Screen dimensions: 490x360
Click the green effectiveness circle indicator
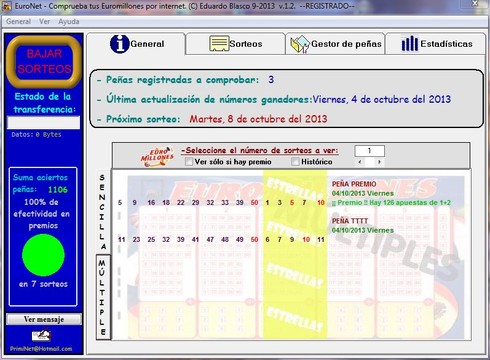pyautogui.click(x=43, y=255)
